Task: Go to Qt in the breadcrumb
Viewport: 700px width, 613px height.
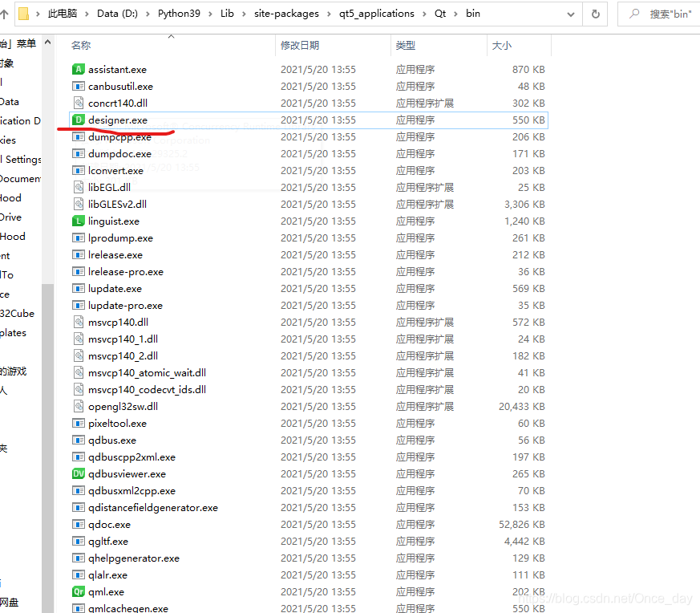Action: point(440,14)
